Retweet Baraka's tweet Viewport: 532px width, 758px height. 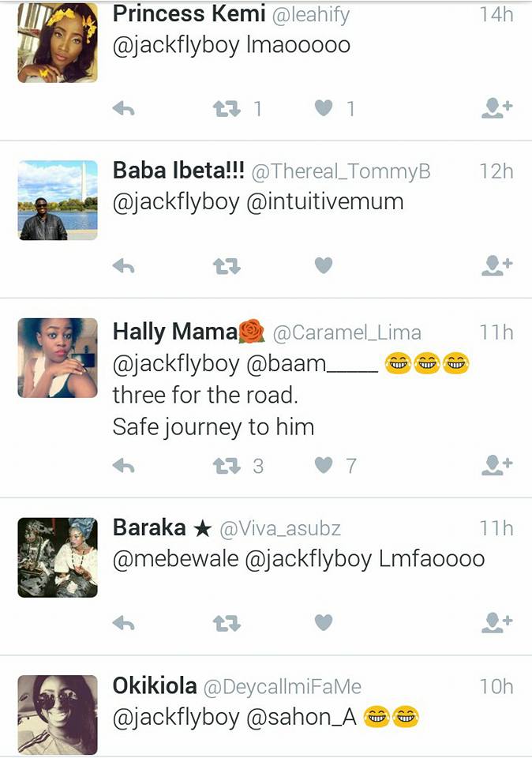[227, 623]
